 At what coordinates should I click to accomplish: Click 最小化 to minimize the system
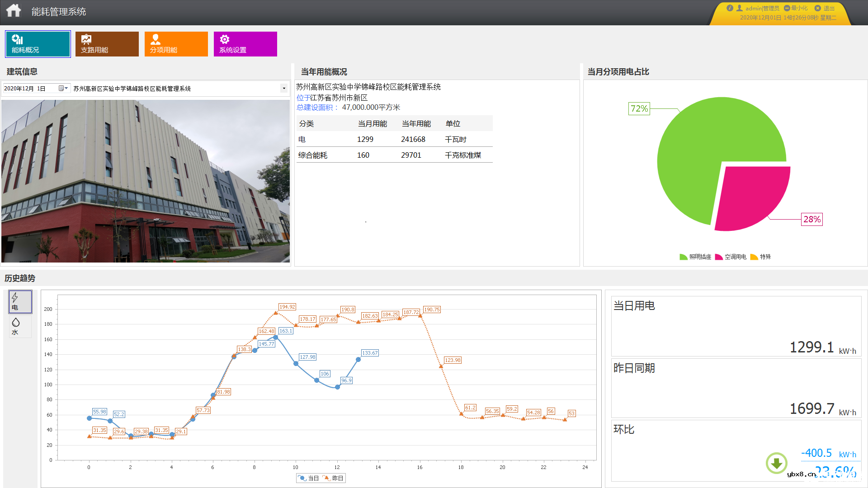(x=798, y=8)
